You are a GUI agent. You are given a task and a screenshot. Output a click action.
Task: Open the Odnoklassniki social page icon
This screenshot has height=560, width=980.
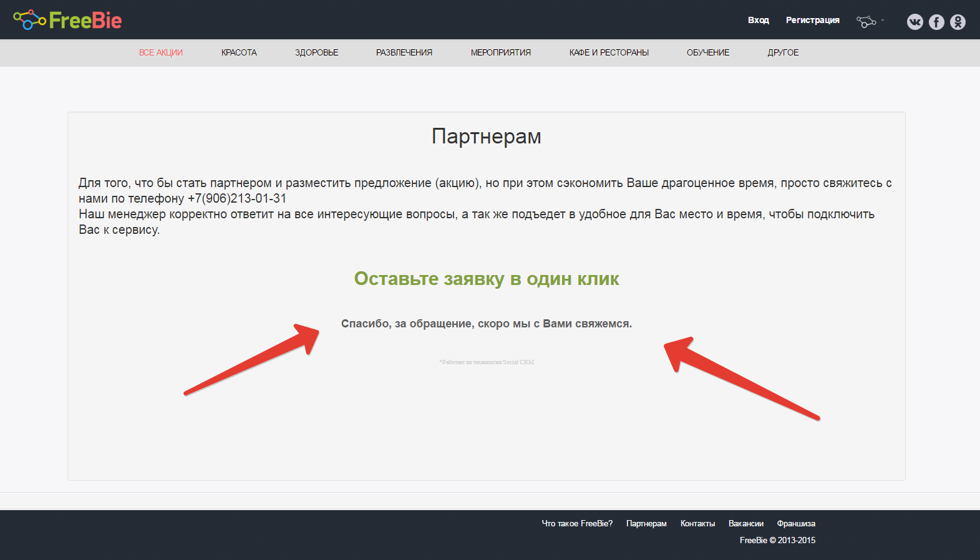(x=958, y=22)
